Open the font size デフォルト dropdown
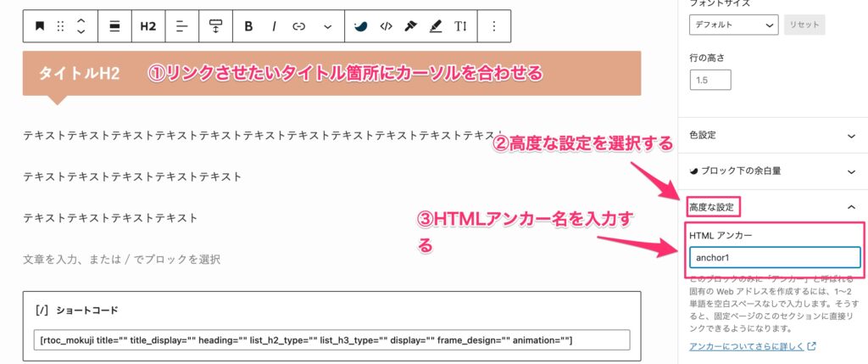Viewport: 868px width, 364px height. pyautogui.click(x=734, y=25)
